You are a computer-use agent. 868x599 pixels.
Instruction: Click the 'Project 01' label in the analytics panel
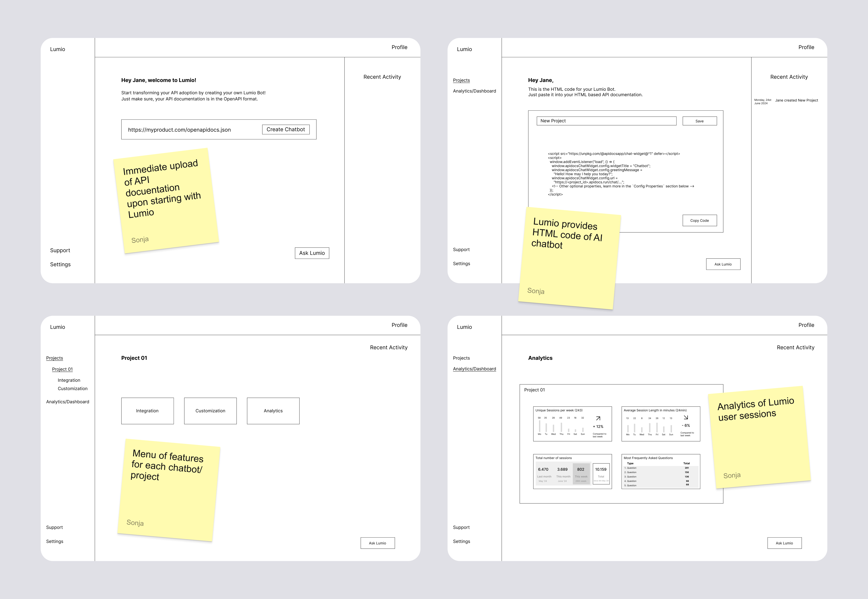[x=534, y=390]
